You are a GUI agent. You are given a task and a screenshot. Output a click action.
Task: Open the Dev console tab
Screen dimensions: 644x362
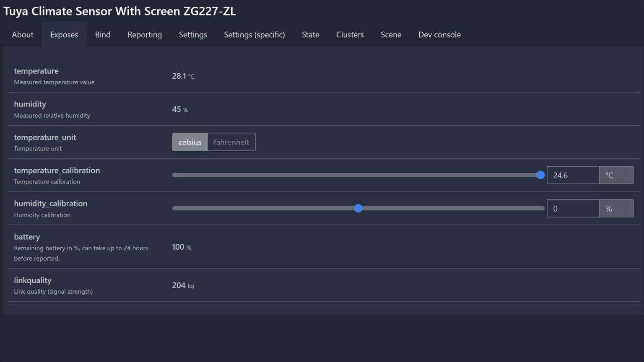coord(439,35)
